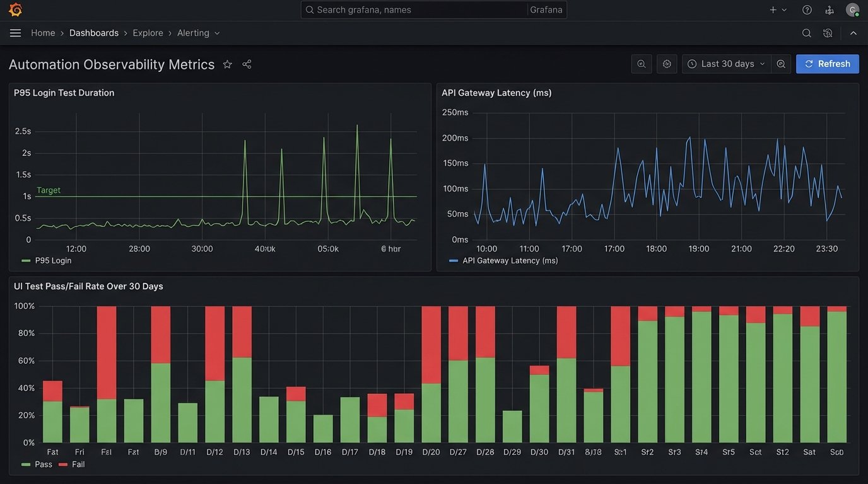Select Explore in the breadcrumb

point(148,33)
